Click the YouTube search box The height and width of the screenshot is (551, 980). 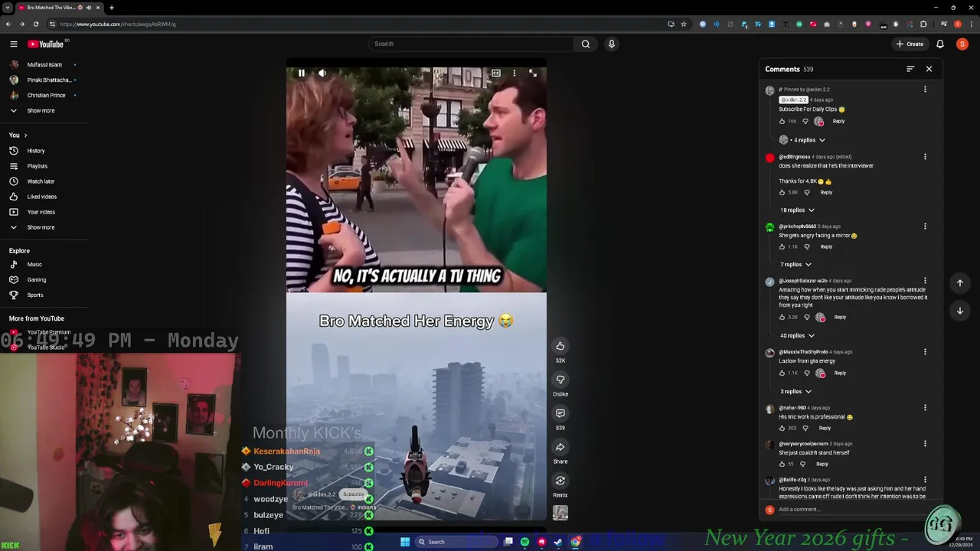coord(470,44)
